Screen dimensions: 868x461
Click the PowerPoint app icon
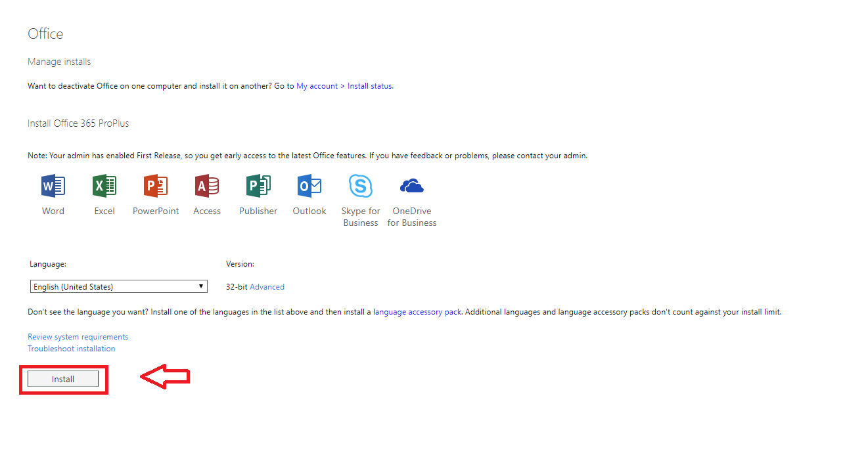click(156, 187)
